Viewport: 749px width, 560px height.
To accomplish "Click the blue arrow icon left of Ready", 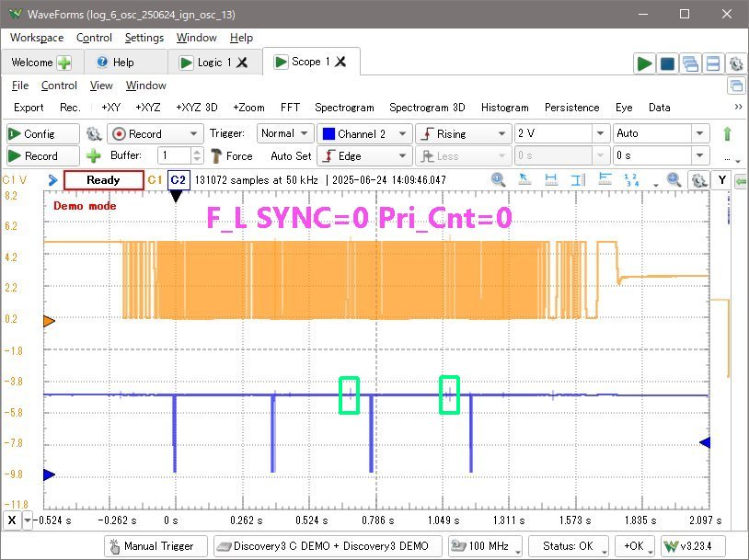I will point(53,180).
